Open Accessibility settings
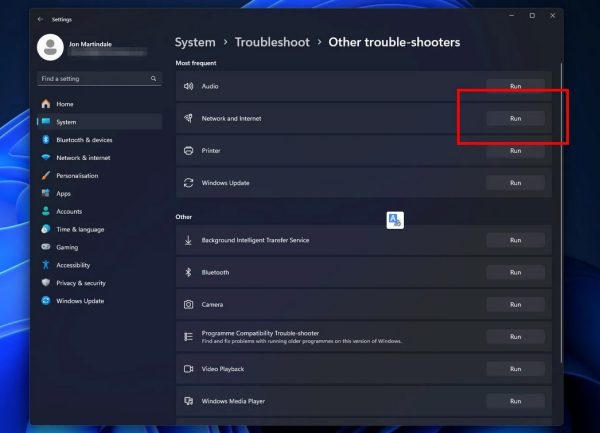This screenshot has width=600, height=433. coord(99,265)
